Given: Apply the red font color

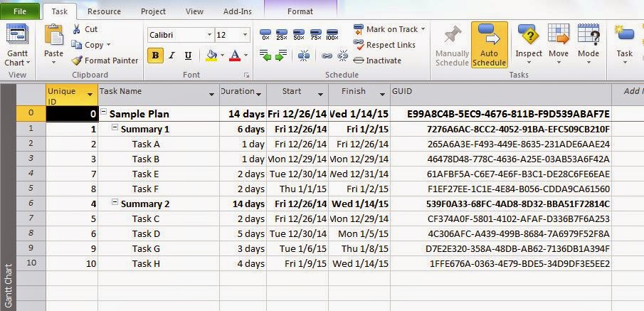Looking at the screenshot, I should (235, 56).
